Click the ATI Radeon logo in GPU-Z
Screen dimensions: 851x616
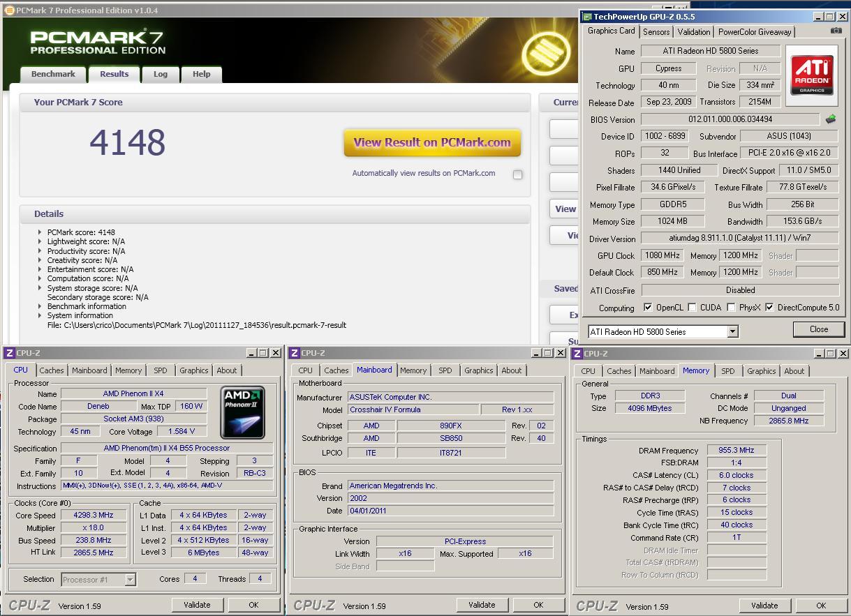[x=812, y=75]
